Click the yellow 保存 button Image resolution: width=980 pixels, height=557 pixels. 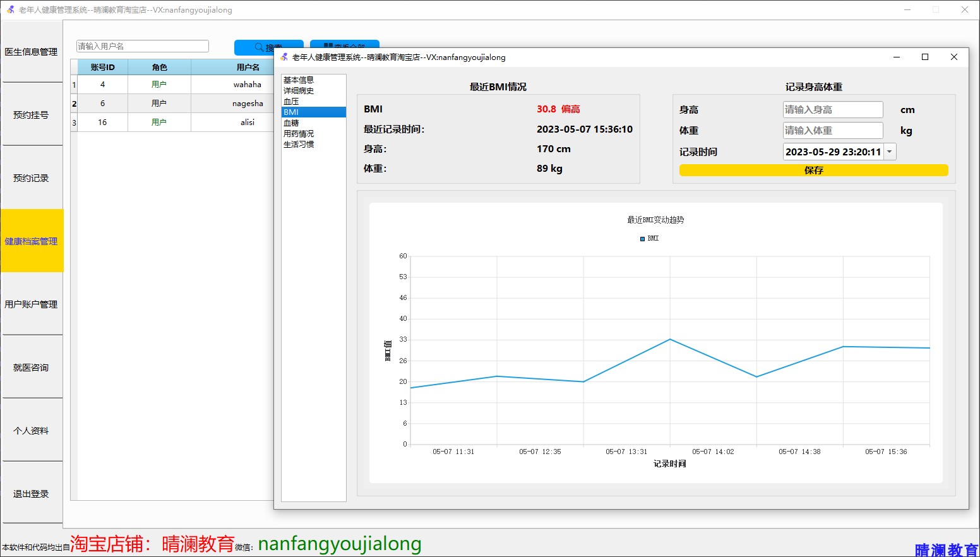(814, 171)
